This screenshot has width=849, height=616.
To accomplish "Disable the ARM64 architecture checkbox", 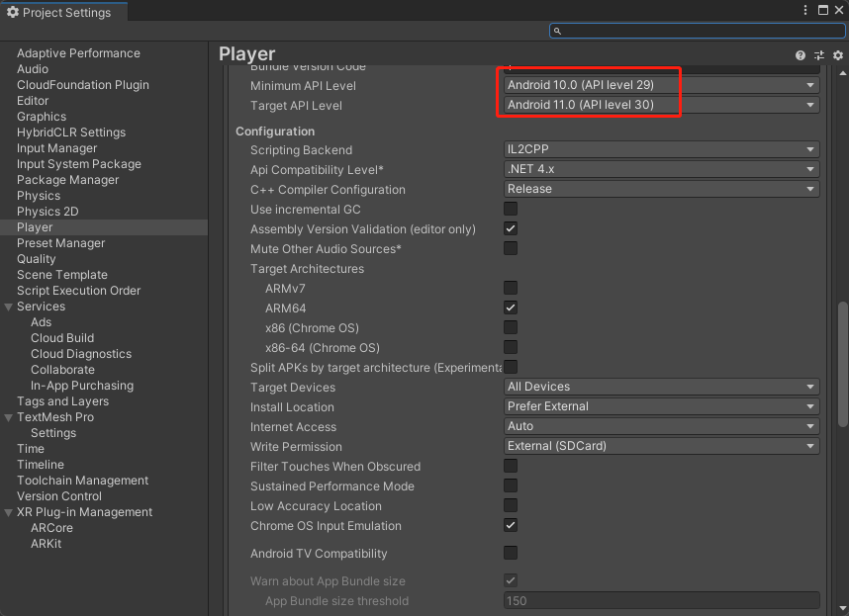I will [511, 308].
